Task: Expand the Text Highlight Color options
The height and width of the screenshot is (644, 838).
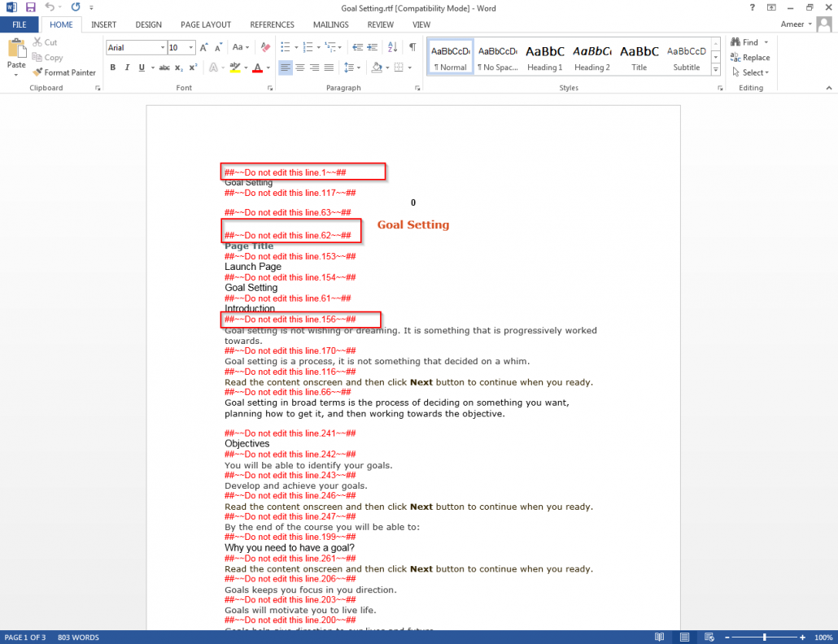Action: pyautogui.click(x=245, y=67)
